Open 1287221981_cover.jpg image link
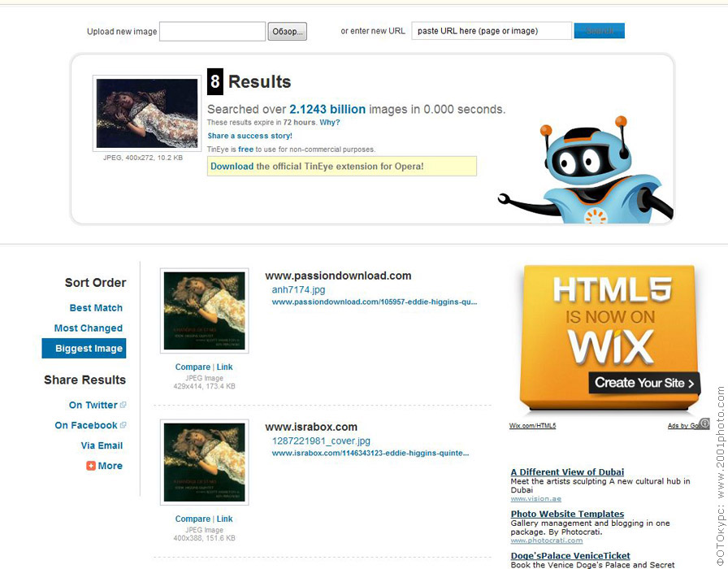 (321, 441)
